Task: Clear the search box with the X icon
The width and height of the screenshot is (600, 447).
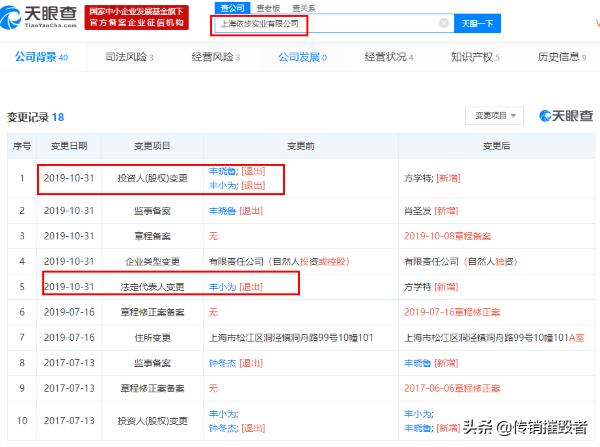Action: click(x=443, y=23)
